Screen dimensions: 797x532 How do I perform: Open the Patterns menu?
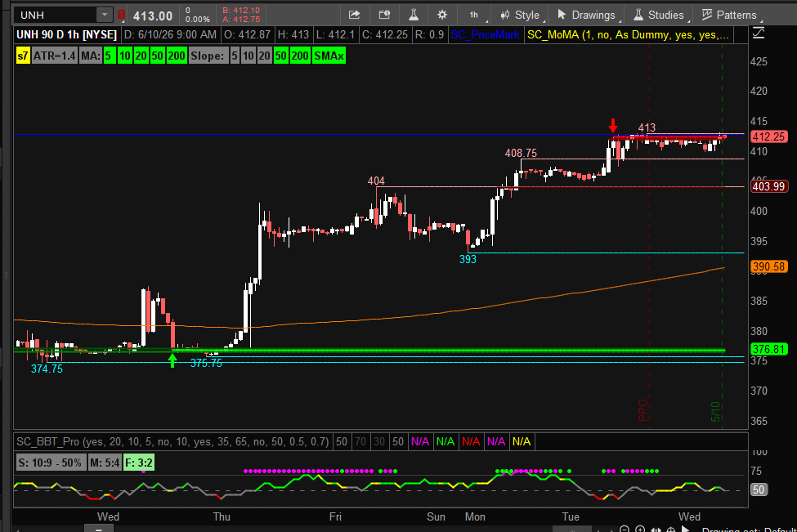click(x=729, y=15)
